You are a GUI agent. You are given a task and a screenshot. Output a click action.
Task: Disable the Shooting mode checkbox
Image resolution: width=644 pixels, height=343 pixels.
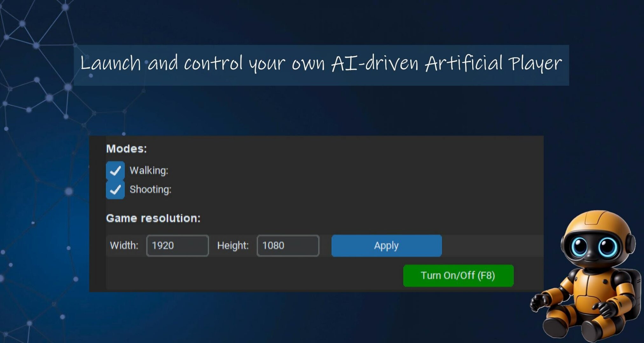115,190
